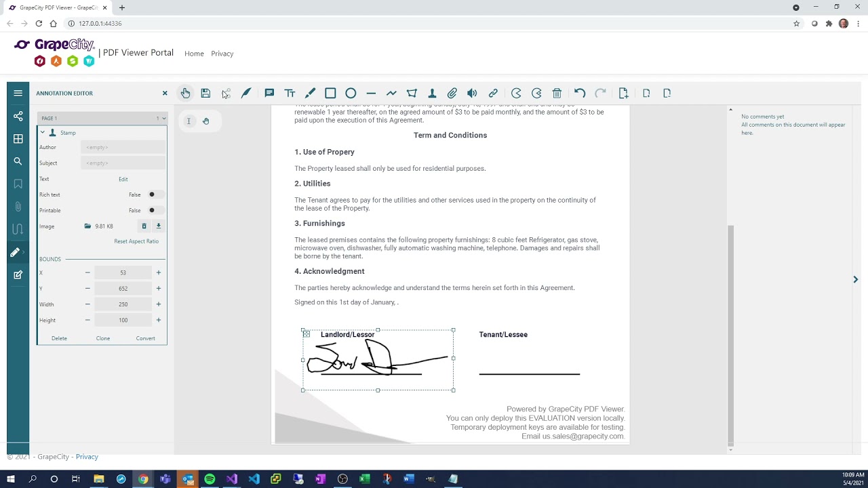This screenshot has height=488, width=868.
Task: Choose the polyline annotation tool
Action: click(x=391, y=93)
